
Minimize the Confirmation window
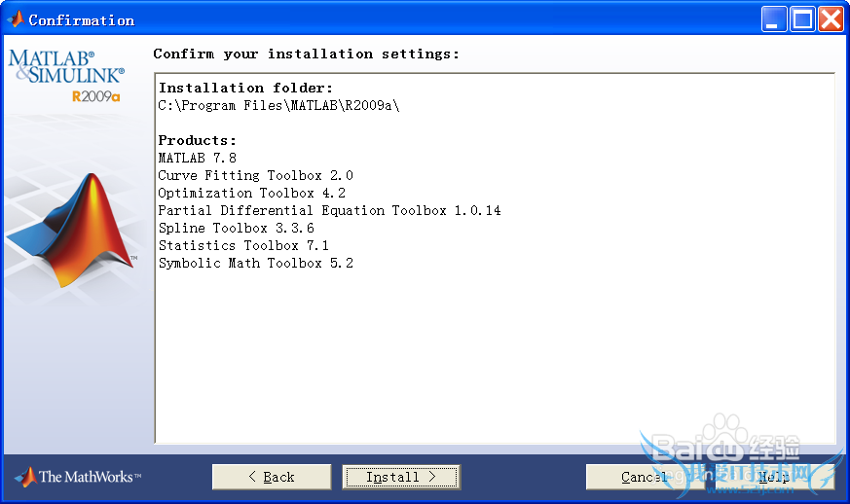[774, 19]
